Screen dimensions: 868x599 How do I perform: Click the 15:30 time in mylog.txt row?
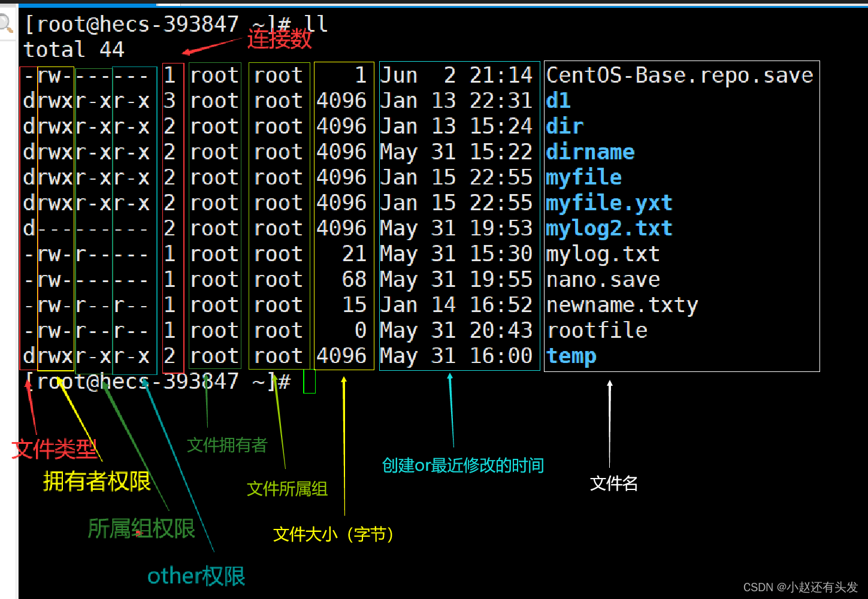[x=501, y=254]
